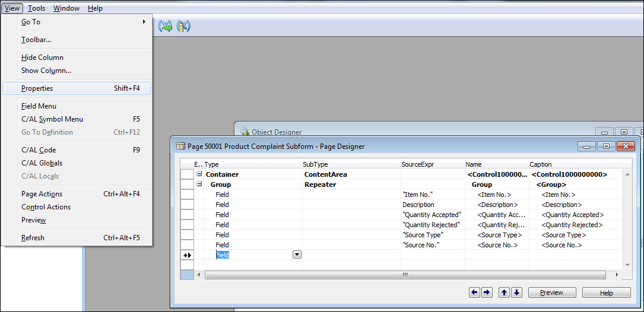
Task: Click the SourceExpr column header
Action: pos(433,164)
